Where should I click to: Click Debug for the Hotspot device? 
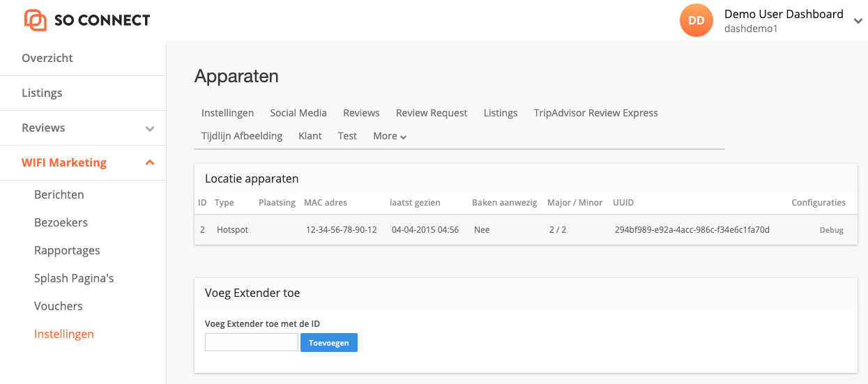click(x=831, y=230)
